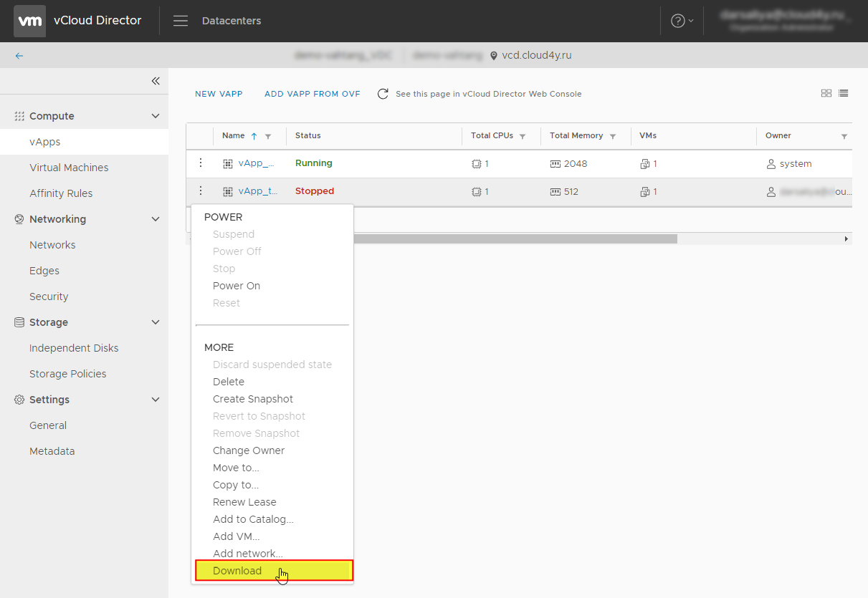This screenshot has height=598, width=868.
Task: Click the Status column header
Action: pyautogui.click(x=308, y=135)
